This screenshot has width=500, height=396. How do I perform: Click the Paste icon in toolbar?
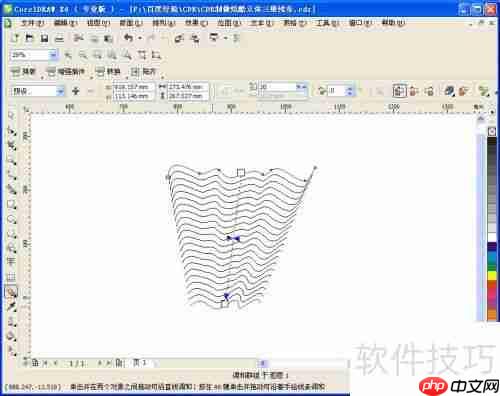pos(108,39)
